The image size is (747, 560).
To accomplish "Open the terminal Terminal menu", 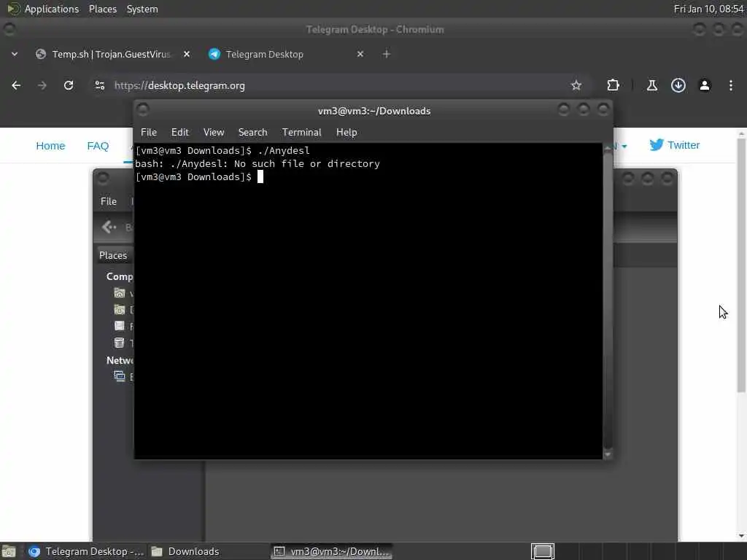I will tap(301, 133).
